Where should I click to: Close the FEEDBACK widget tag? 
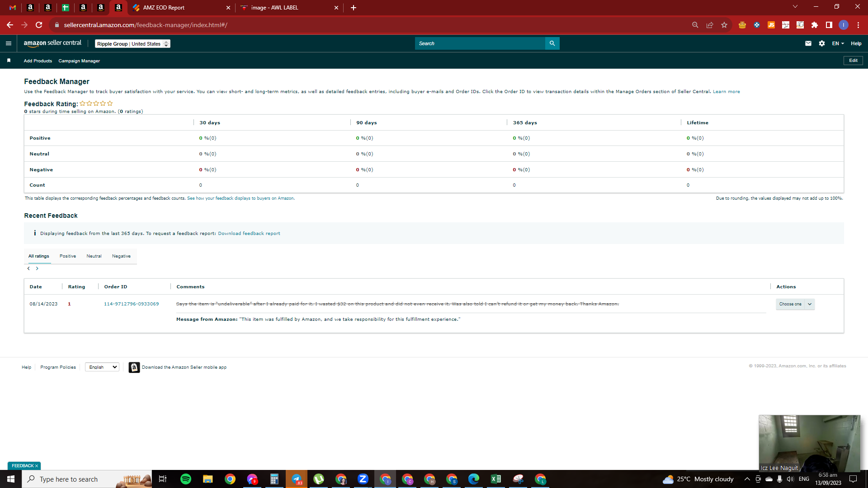coord(37,466)
